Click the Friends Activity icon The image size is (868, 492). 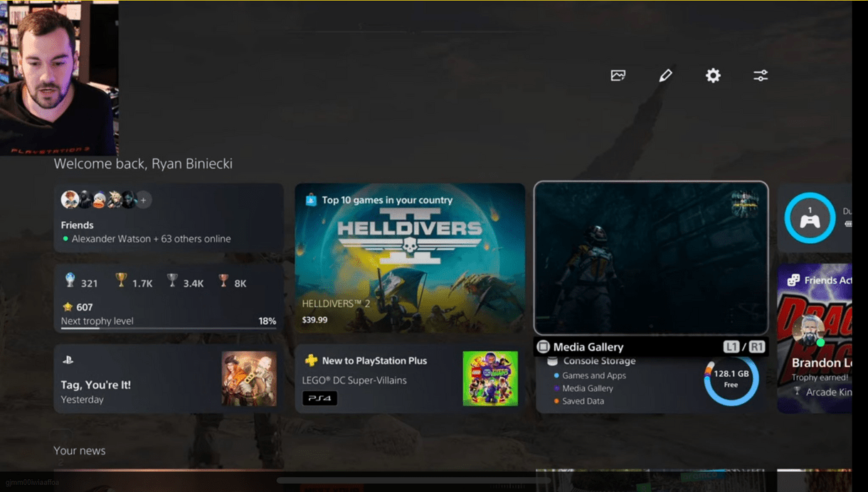[793, 280]
